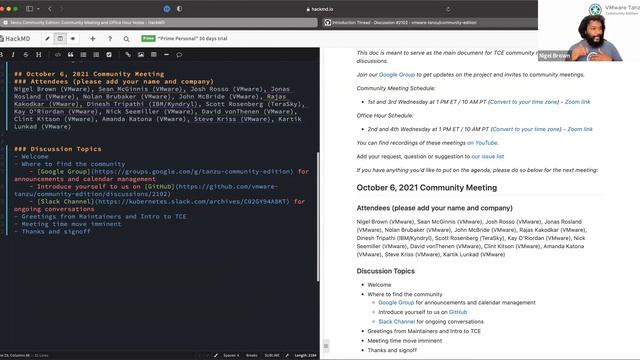Select the split view mode icon

point(60,38)
